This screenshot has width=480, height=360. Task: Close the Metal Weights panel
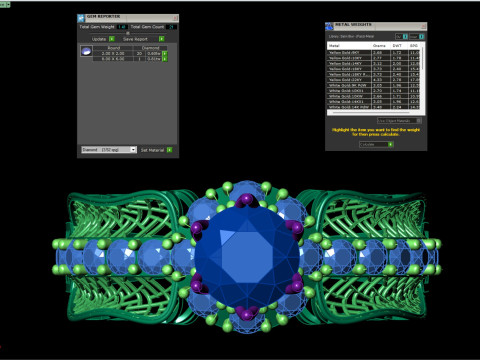423,26
